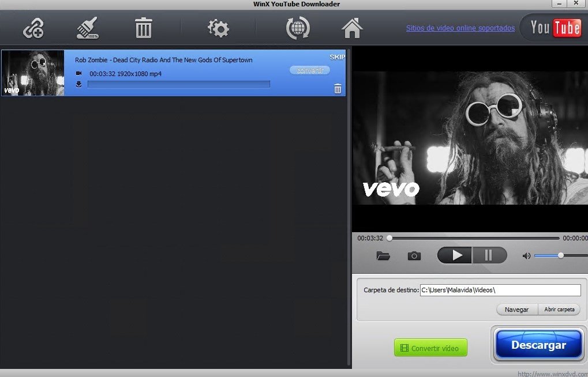
Task: Click the clear completed tasks brush icon
Action: pos(88,28)
